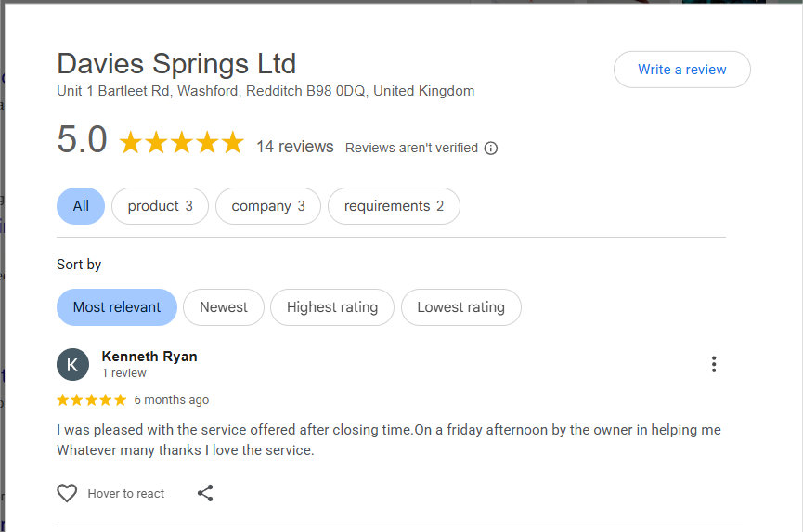Image resolution: width=803 pixels, height=532 pixels.
Task: Open the Kenneth Ryan reviewer name link
Action: [149, 357]
